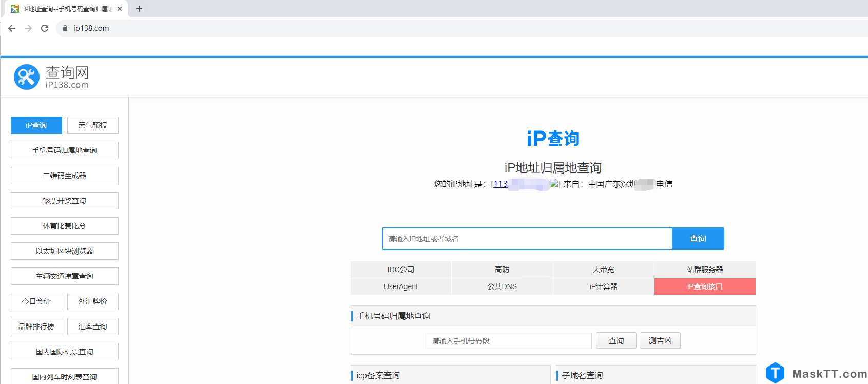Viewport: 868px width, 384px height.
Task: Open 天气预报 from sidebar
Action: [93, 125]
